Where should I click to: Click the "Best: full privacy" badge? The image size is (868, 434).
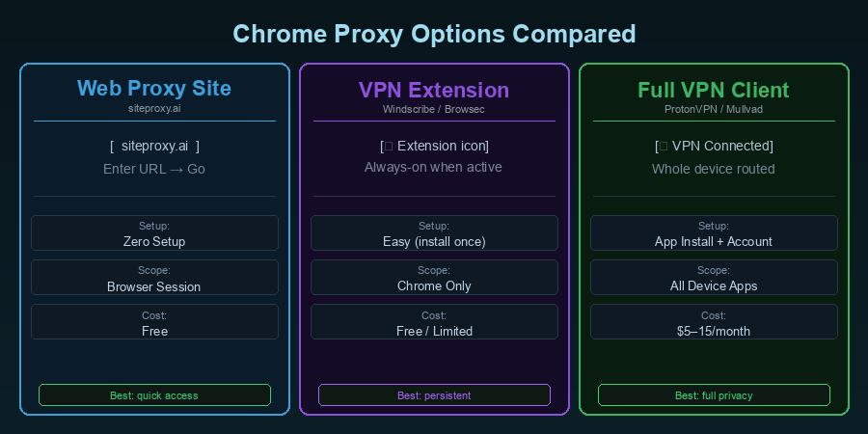coord(714,395)
